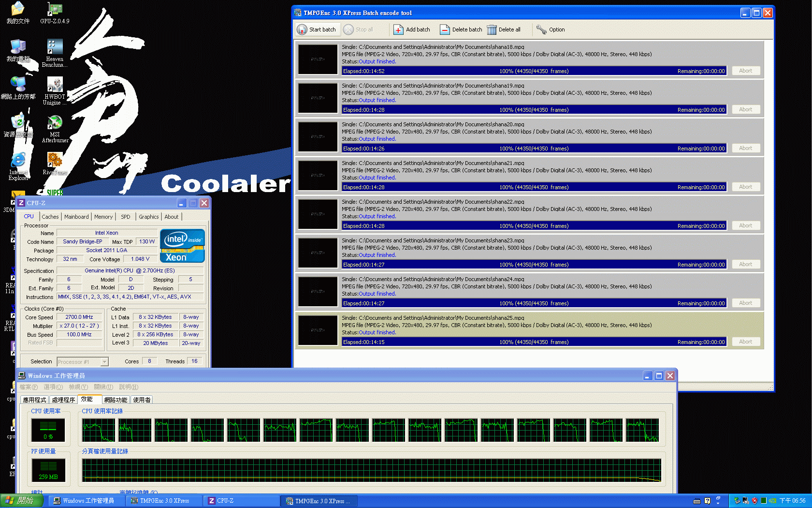
Task: Open Option with the wrench icon
Action: click(541, 30)
